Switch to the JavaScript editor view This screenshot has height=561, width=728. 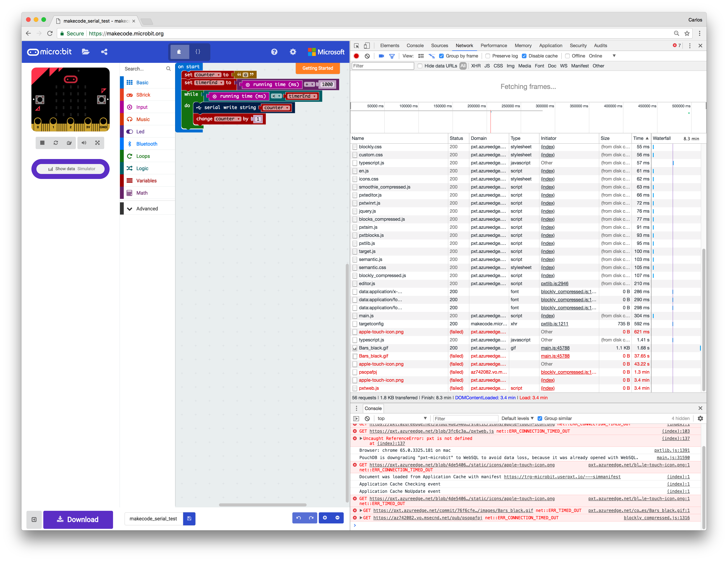(x=198, y=52)
